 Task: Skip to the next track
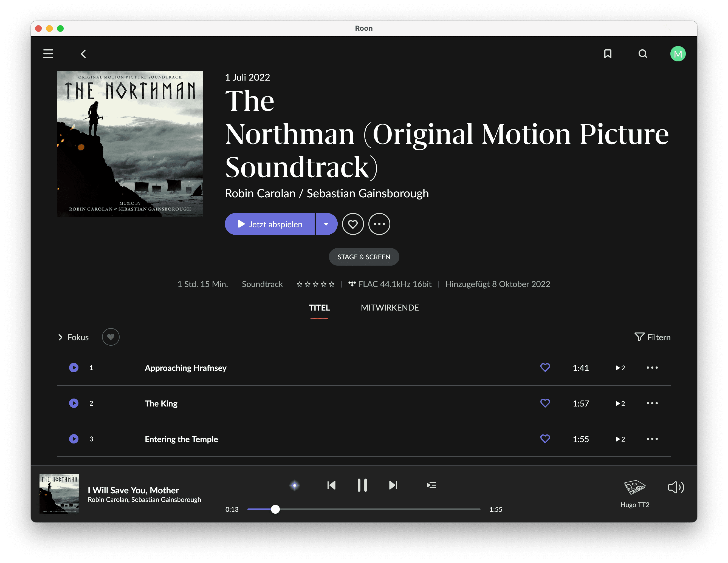(x=393, y=485)
